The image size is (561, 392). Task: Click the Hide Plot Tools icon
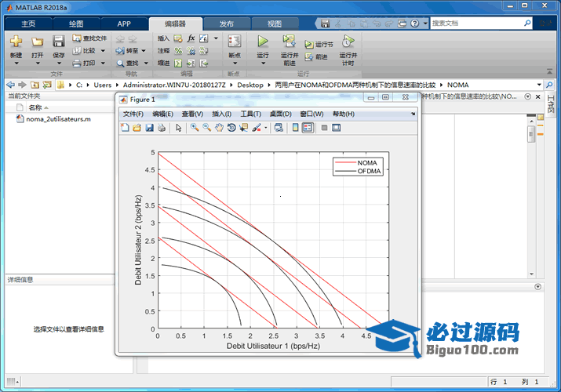(324, 128)
